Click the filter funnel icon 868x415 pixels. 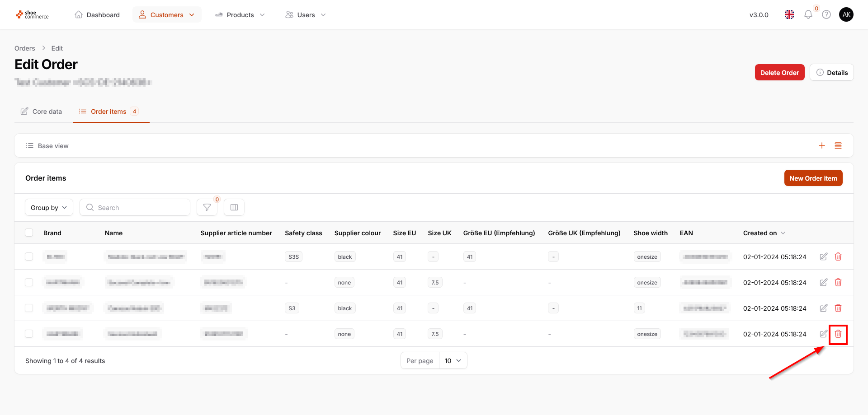click(x=207, y=207)
